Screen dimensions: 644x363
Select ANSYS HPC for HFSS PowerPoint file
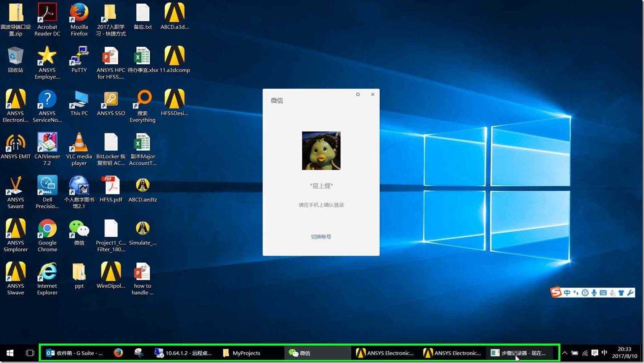111,63
